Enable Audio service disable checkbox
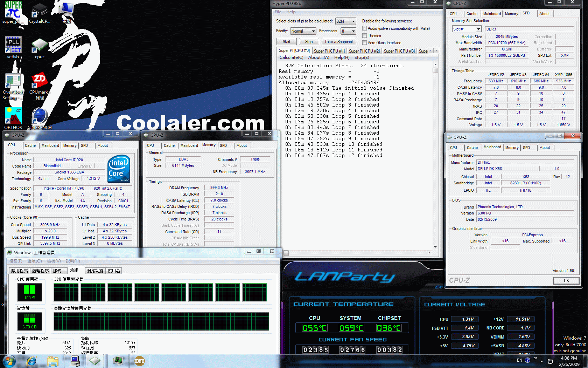Image resolution: width=588 pixels, height=368 pixels. (364, 28)
